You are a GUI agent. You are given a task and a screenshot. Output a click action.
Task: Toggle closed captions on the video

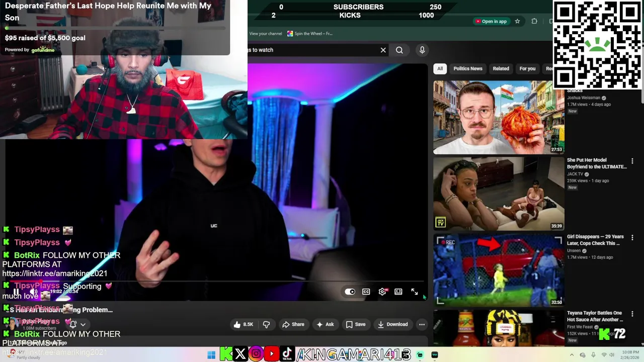pos(366,292)
